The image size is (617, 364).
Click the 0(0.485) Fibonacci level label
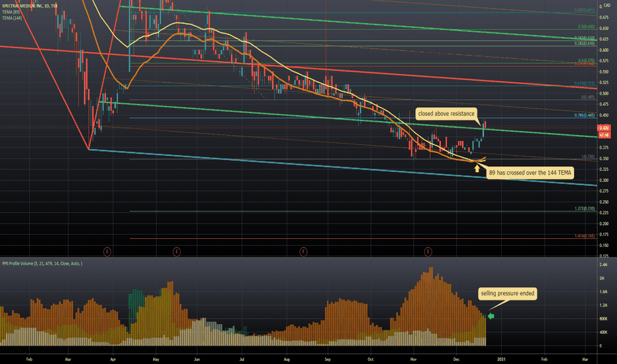click(x=588, y=97)
